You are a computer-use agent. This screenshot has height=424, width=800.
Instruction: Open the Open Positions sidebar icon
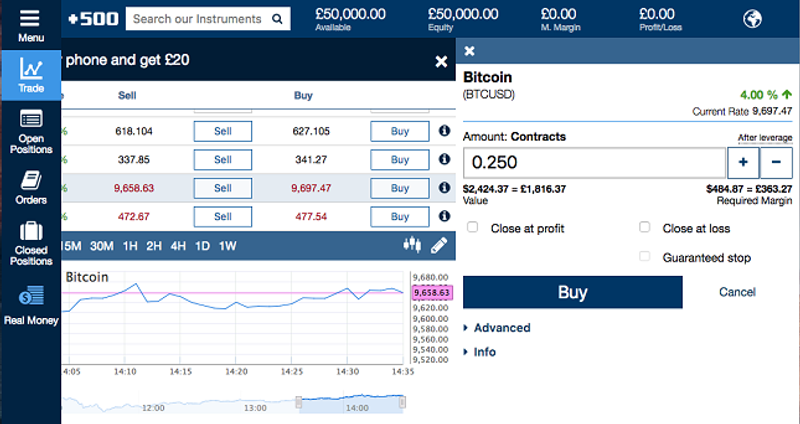[x=31, y=119]
